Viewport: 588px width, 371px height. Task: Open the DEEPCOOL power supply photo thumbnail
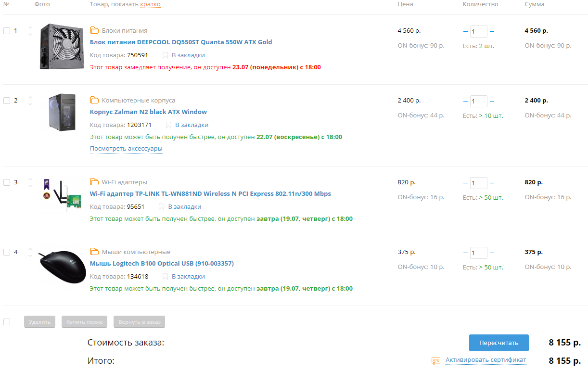pos(62,47)
